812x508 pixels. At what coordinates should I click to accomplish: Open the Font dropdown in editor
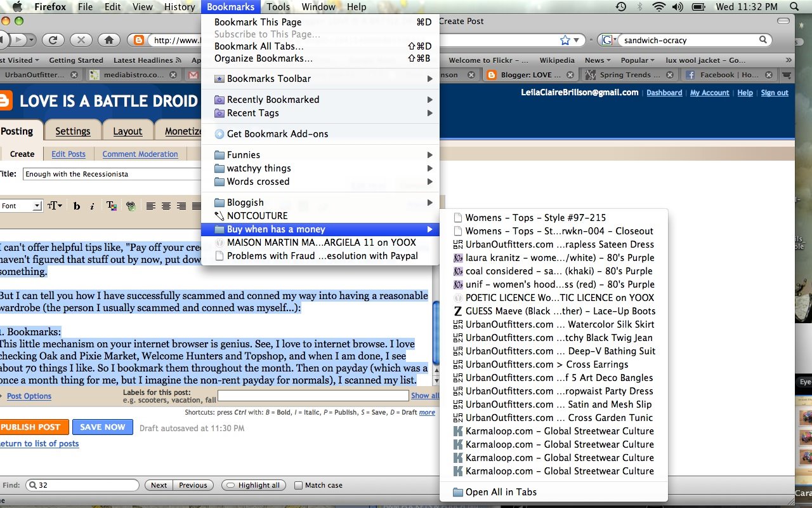21,206
